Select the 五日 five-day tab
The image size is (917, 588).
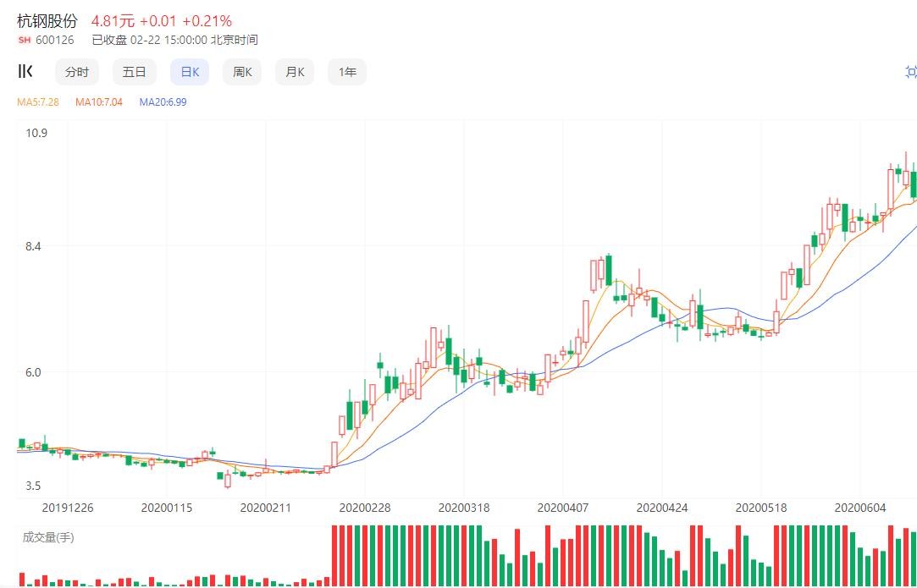(x=134, y=72)
